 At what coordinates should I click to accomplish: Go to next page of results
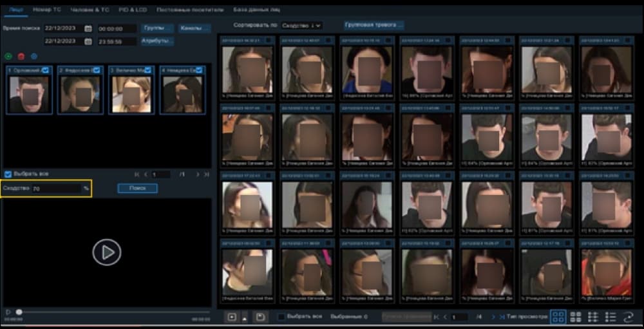493,317
